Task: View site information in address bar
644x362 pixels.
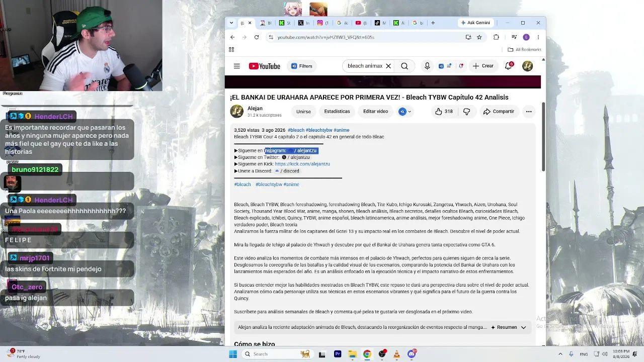Action: [x=271, y=37]
